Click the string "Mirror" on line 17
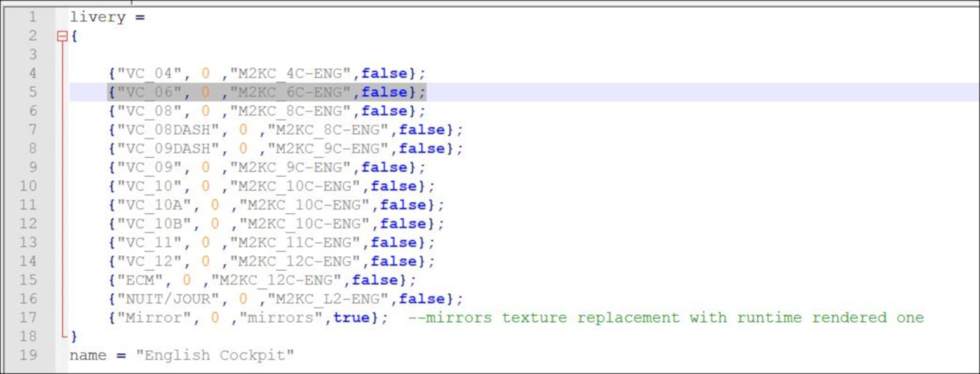This screenshot has height=374, width=980. 154,317
